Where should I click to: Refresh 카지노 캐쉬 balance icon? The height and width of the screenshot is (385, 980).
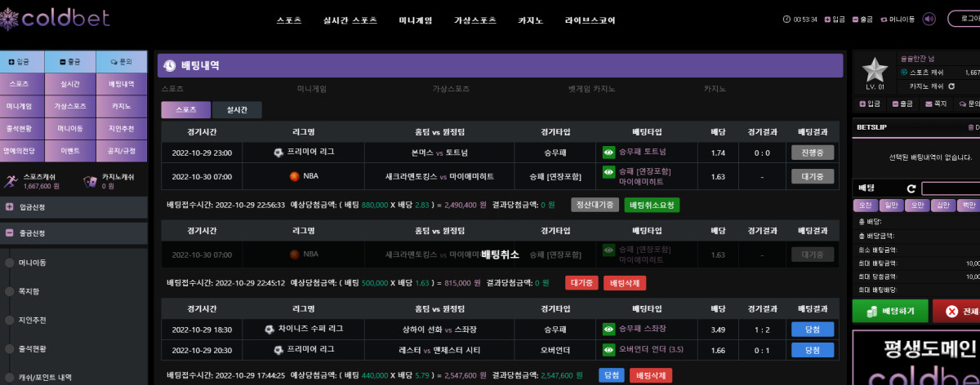(952, 86)
